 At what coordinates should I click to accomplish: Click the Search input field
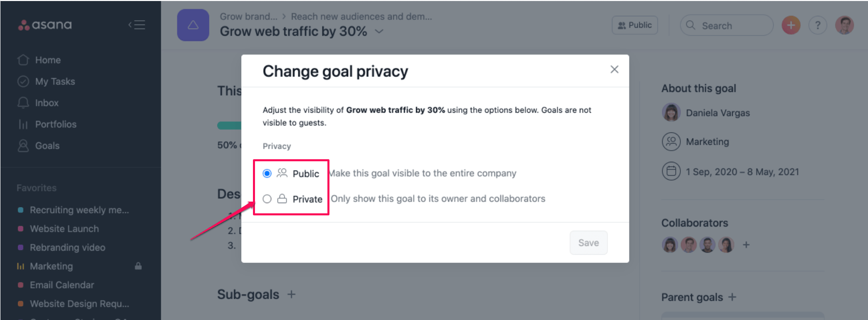(727, 25)
